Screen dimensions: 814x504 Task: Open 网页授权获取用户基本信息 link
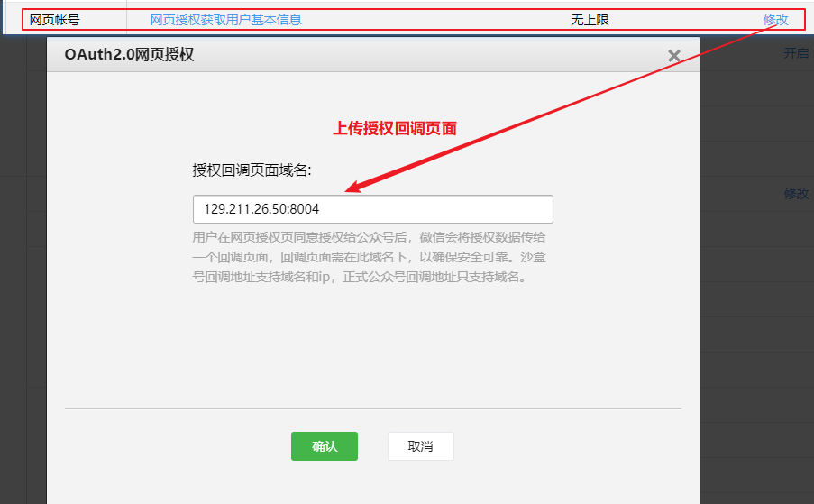click(x=226, y=20)
